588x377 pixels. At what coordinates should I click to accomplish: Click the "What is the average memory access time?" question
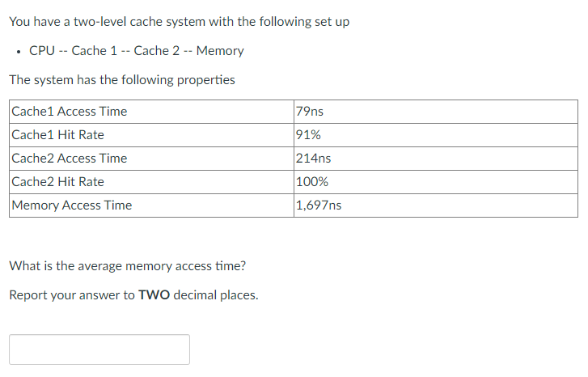pyautogui.click(x=128, y=266)
